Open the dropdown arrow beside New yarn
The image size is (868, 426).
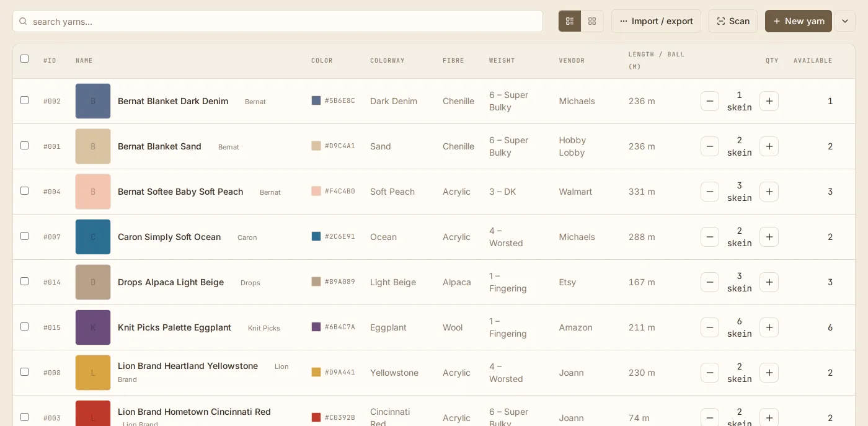[845, 21]
